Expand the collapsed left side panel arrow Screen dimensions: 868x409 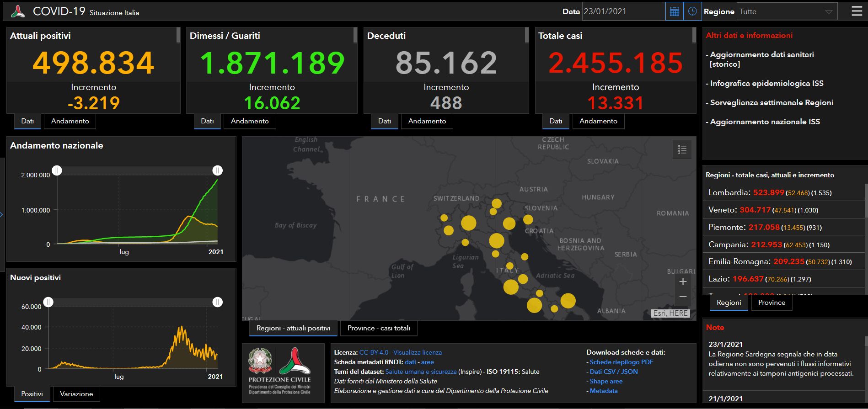(x=2, y=214)
